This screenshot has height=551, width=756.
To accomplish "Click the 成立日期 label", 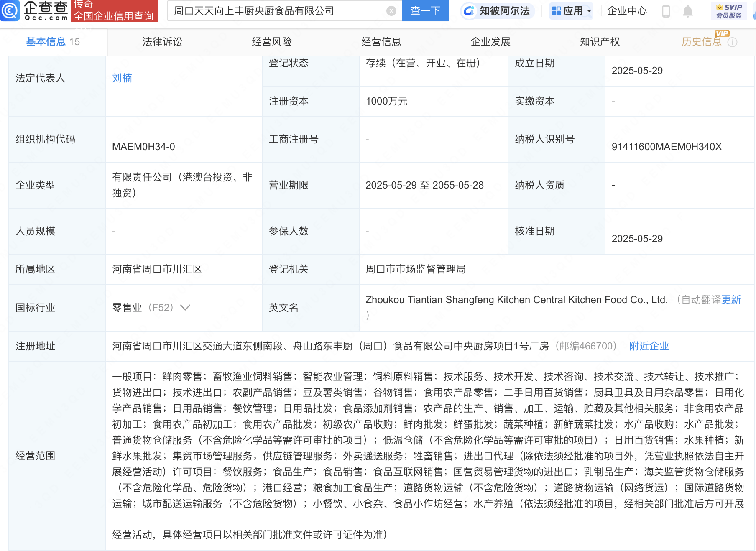I will [x=534, y=63].
